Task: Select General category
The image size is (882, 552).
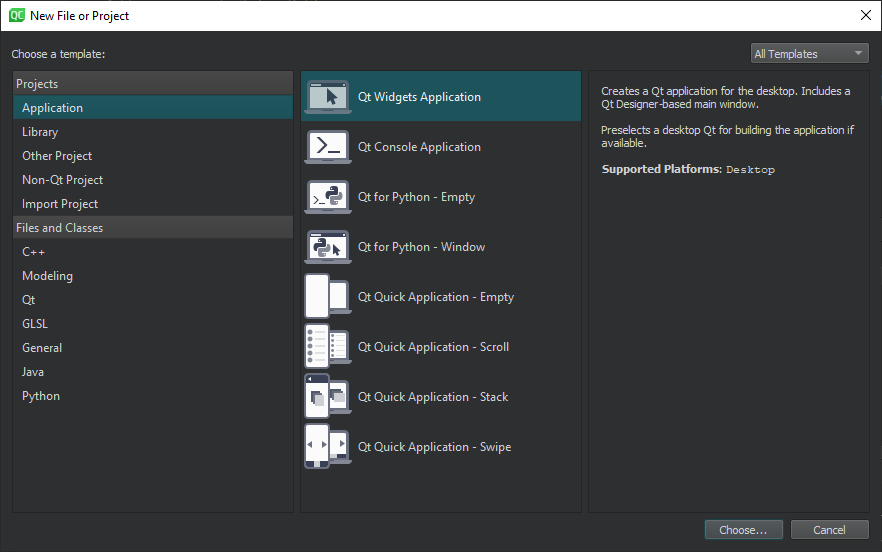Action: pos(153,348)
